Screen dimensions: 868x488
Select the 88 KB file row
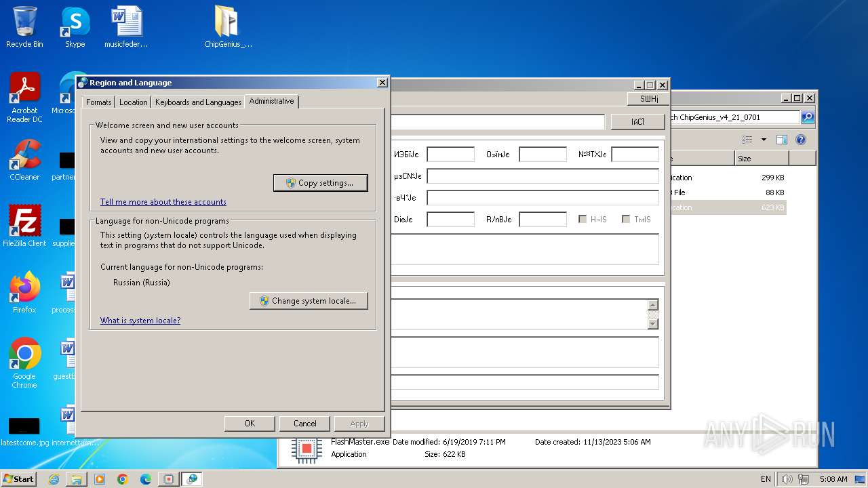click(727, 192)
